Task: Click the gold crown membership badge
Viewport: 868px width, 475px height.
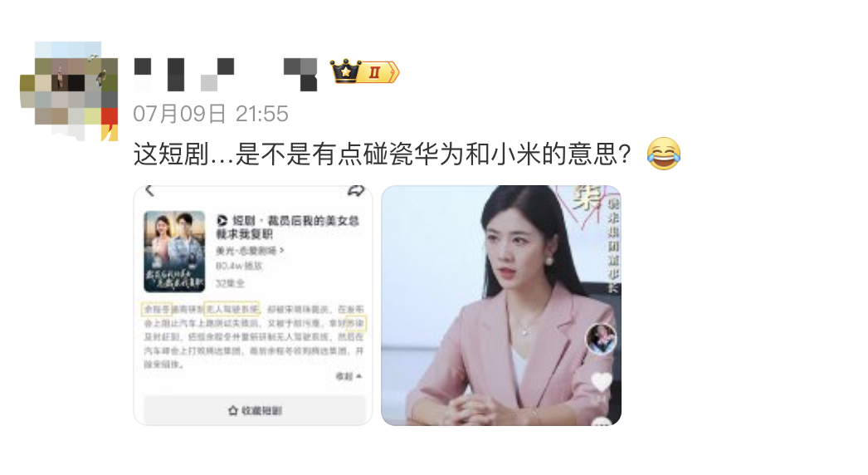Action: pyautogui.click(x=365, y=71)
